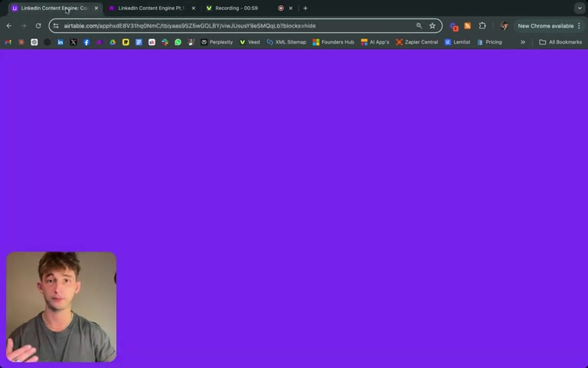Open the WhatsApp bookmark

point(178,42)
